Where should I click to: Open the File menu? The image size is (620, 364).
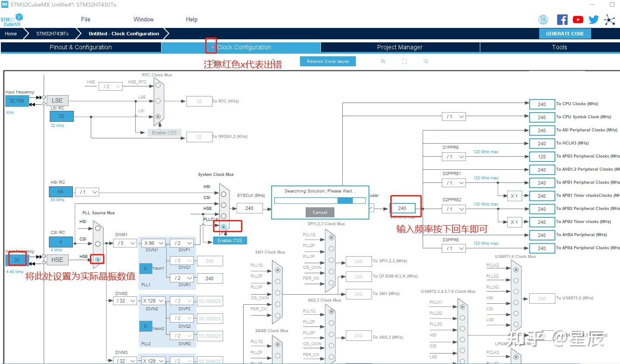tap(86, 19)
